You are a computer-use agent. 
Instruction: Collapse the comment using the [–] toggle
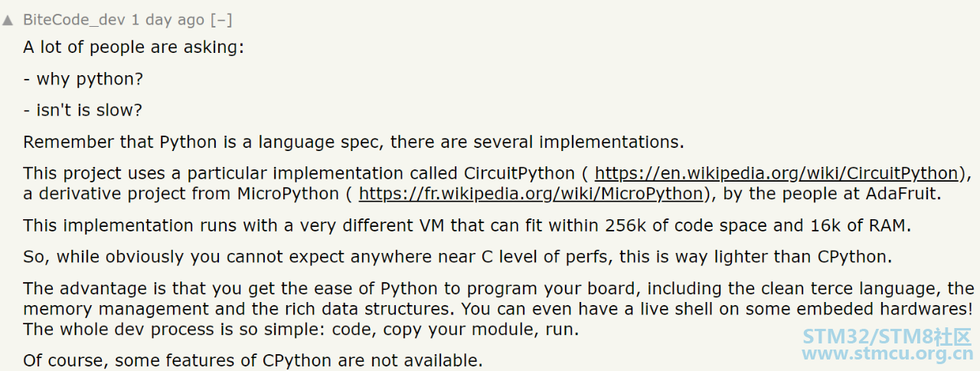pos(222,20)
